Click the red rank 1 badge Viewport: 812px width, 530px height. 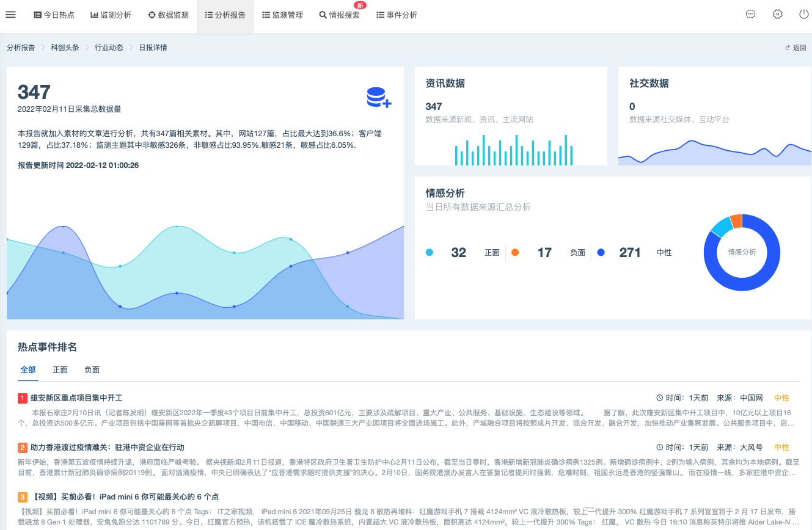point(23,398)
